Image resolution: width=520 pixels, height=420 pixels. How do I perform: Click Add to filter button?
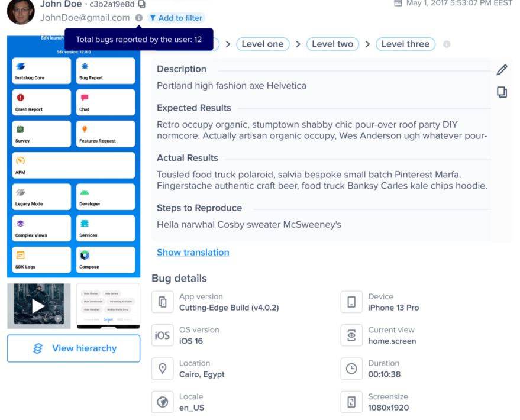point(176,18)
